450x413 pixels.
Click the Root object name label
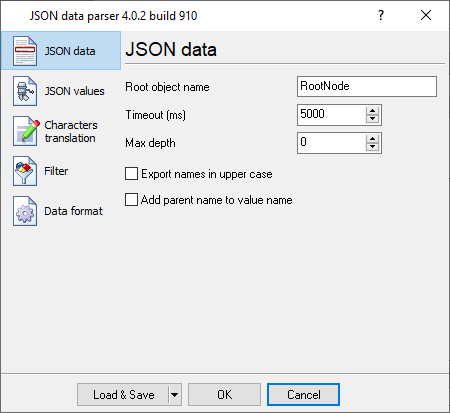(x=167, y=87)
